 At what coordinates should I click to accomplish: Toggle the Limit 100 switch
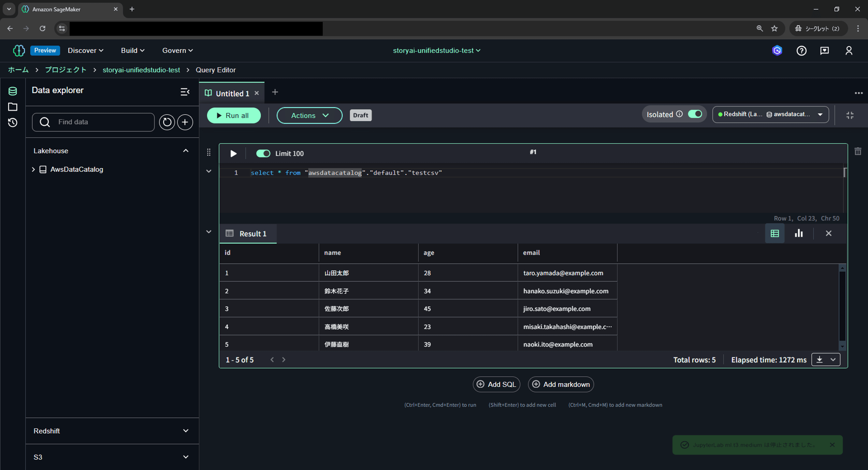click(x=263, y=154)
